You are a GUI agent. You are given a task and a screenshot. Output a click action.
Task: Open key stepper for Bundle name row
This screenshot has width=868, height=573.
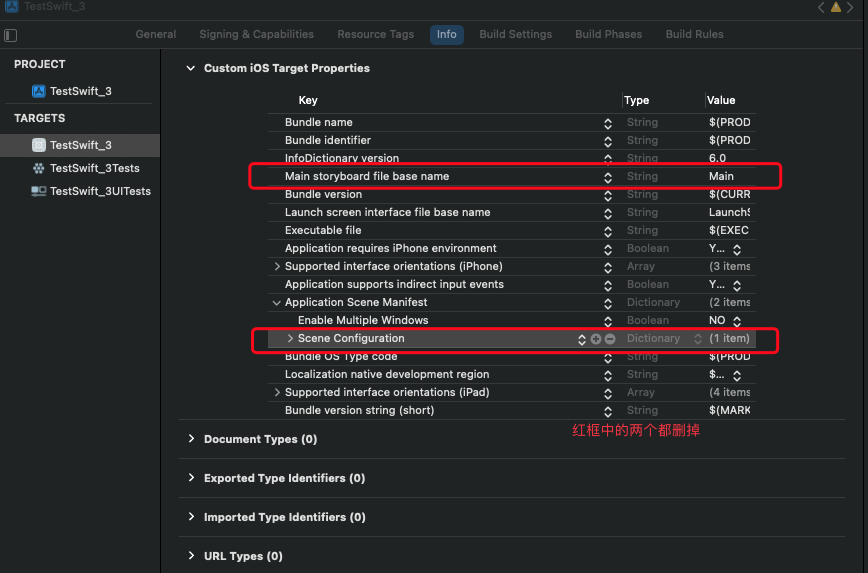[x=608, y=123]
